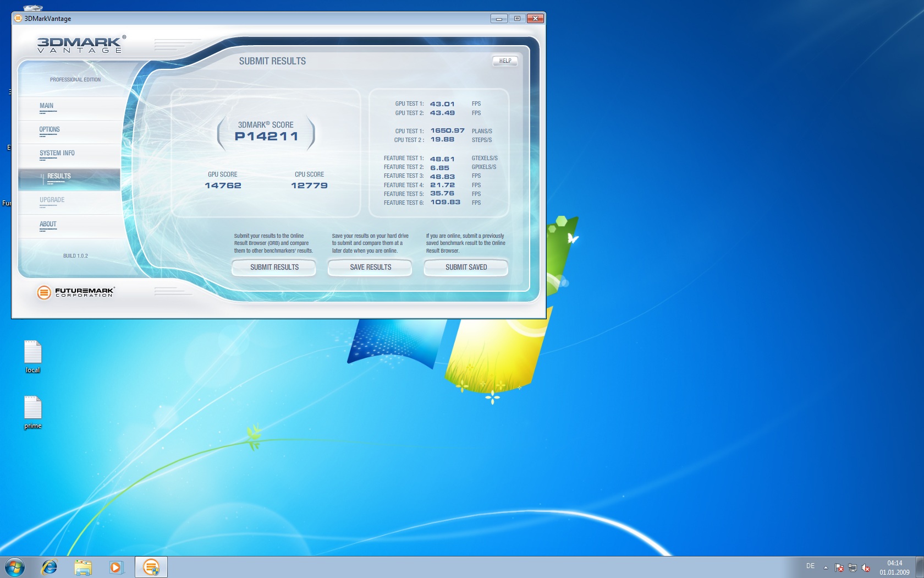Click Feature Test 2 value 6.85
Screen dimensions: 924x578
tap(439, 168)
